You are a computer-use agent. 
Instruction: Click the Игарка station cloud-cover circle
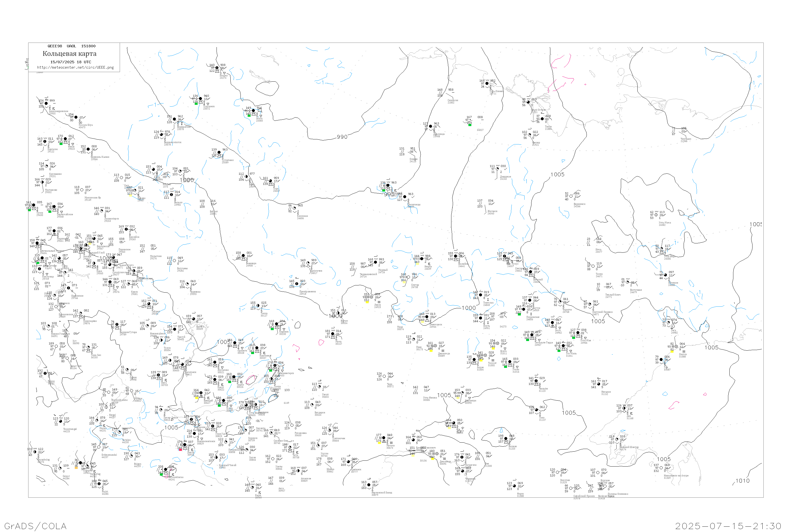click(217, 68)
